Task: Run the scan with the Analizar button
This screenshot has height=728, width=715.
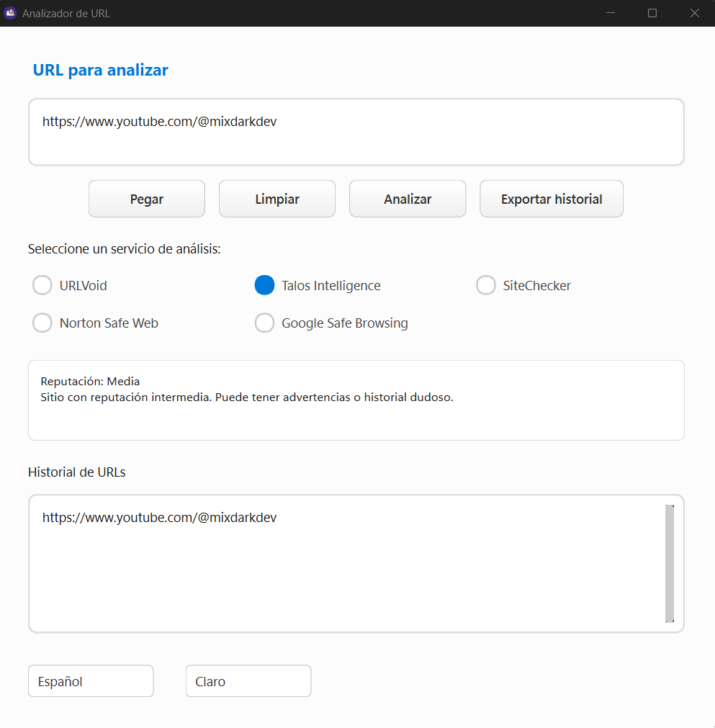Action: click(x=408, y=199)
